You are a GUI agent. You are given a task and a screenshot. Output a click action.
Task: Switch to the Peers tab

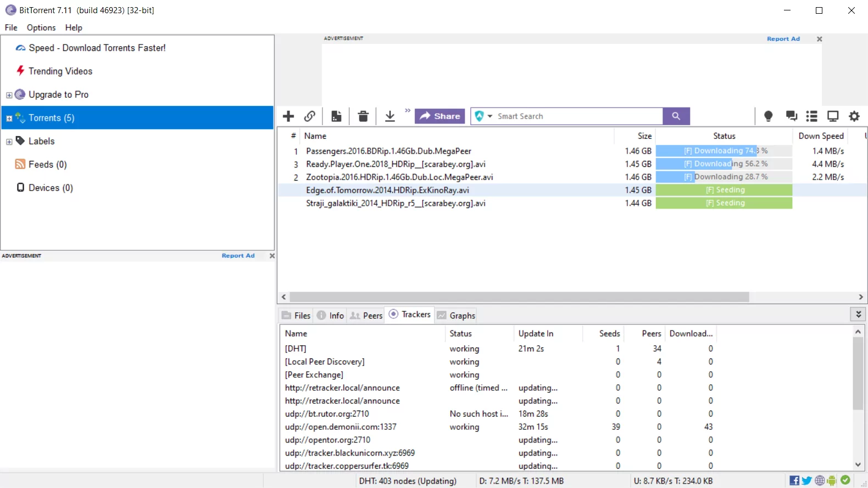click(366, 316)
